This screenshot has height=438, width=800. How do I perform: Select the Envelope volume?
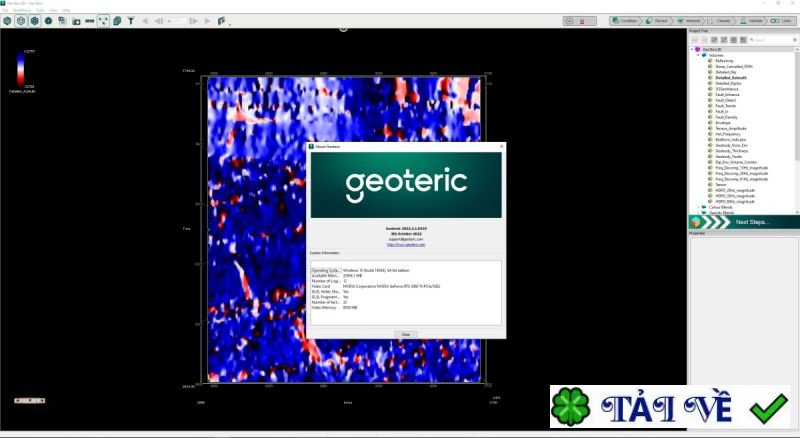(723, 123)
